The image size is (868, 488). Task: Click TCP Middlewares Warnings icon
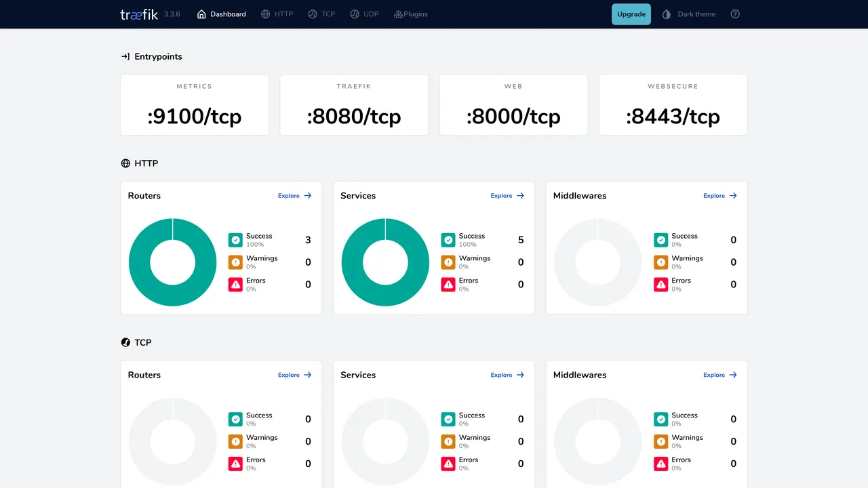[661, 441]
